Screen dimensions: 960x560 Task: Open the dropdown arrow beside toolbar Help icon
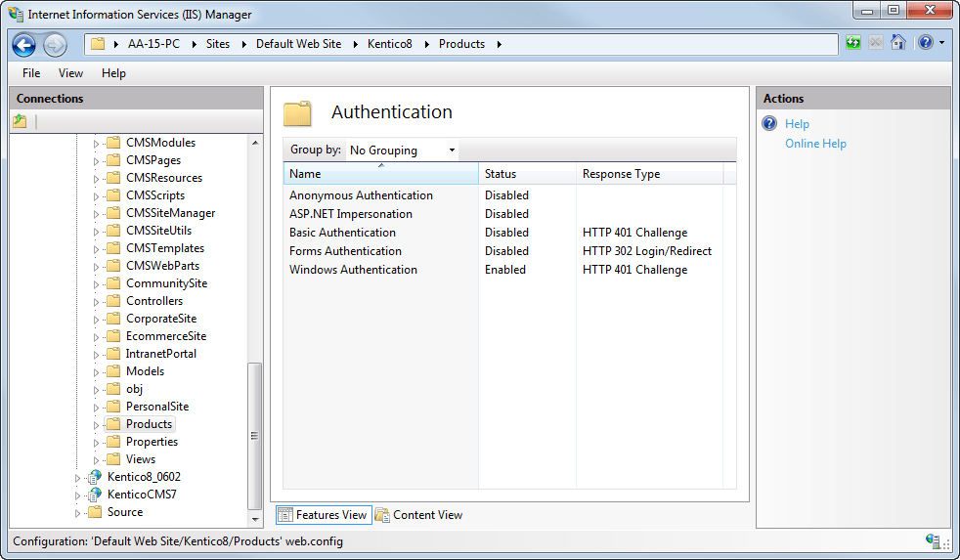point(941,43)
